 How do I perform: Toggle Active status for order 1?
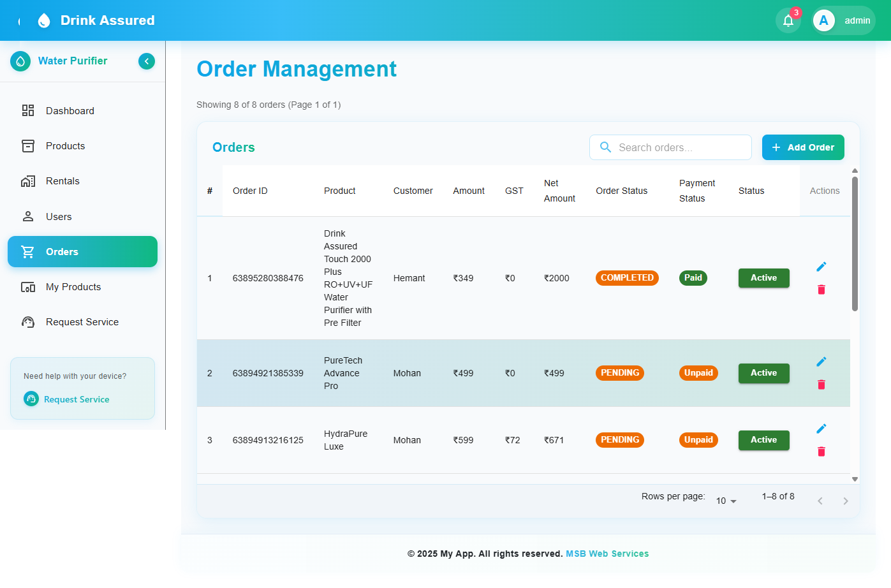coord(763,278)
